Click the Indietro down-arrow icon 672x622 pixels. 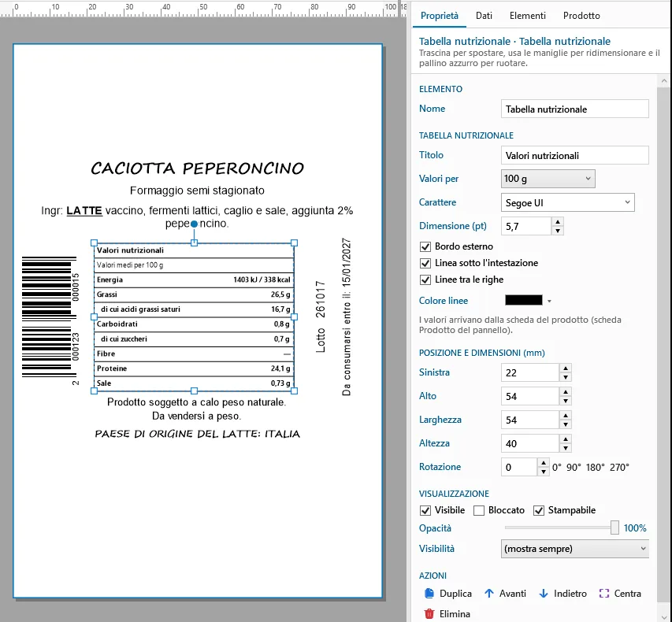[x=544, y=594]
